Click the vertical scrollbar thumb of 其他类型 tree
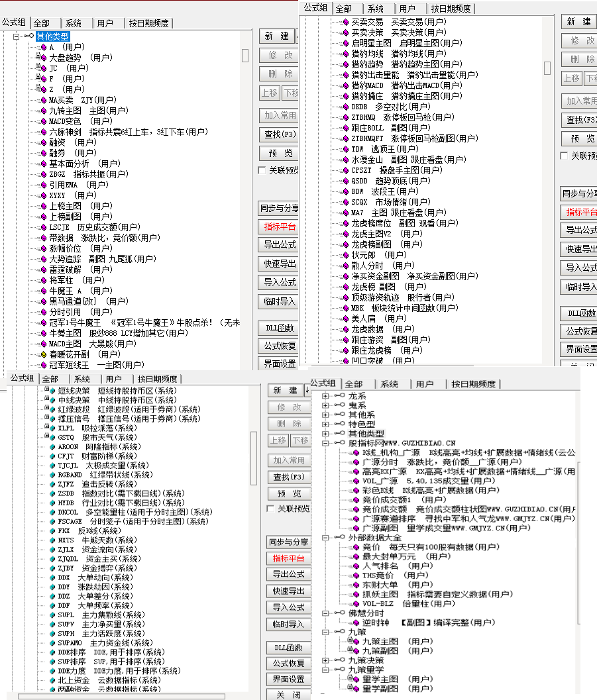This screenshot has height=700, width=597. point(245,56)
